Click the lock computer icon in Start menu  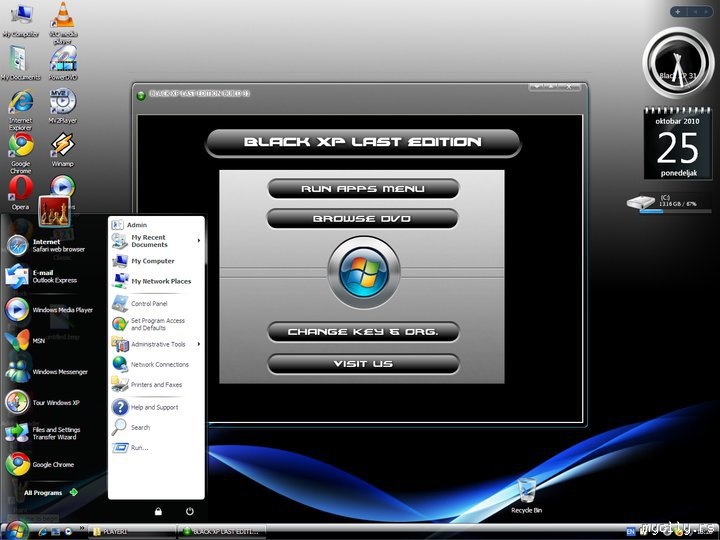click(x=158, y=511)
